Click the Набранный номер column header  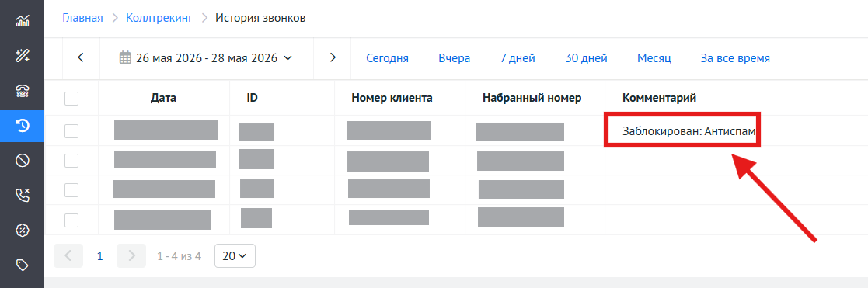pos(532,99)
